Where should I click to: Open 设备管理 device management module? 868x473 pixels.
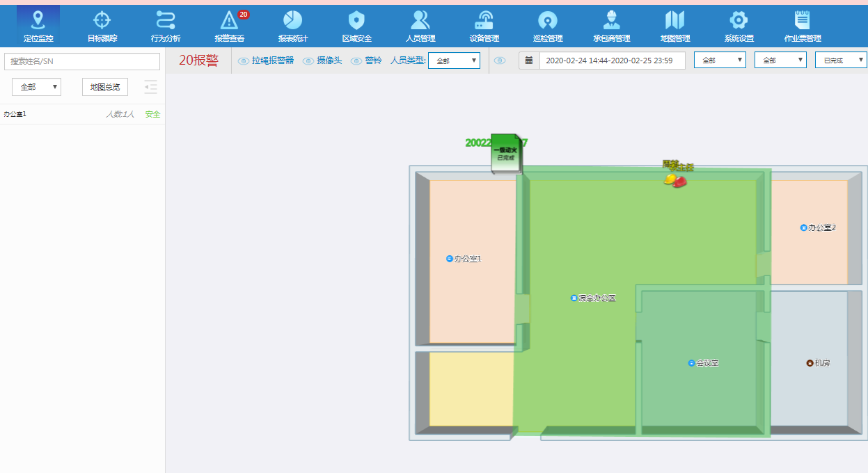tap(484, 26)
